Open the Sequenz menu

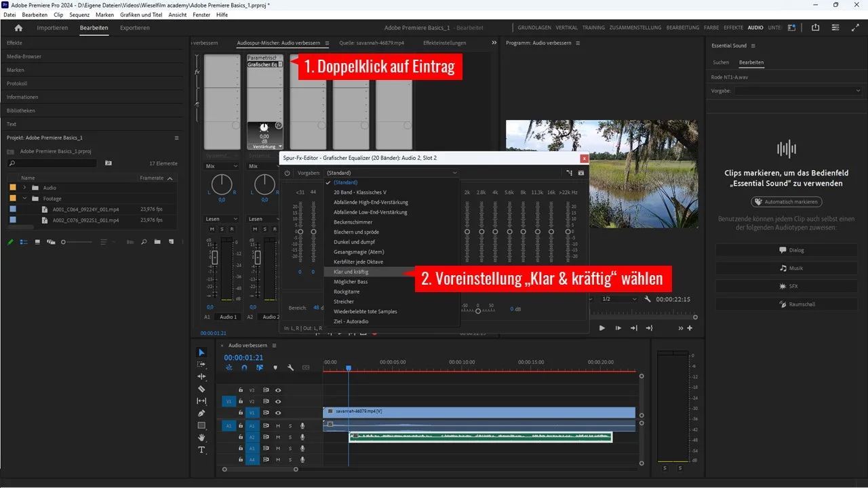pyautogui.click(x=79, y=15)
